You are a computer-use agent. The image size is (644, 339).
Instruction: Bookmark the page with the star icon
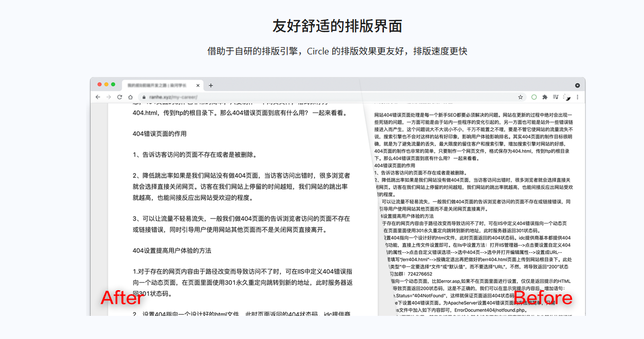(x=520, y=97)
